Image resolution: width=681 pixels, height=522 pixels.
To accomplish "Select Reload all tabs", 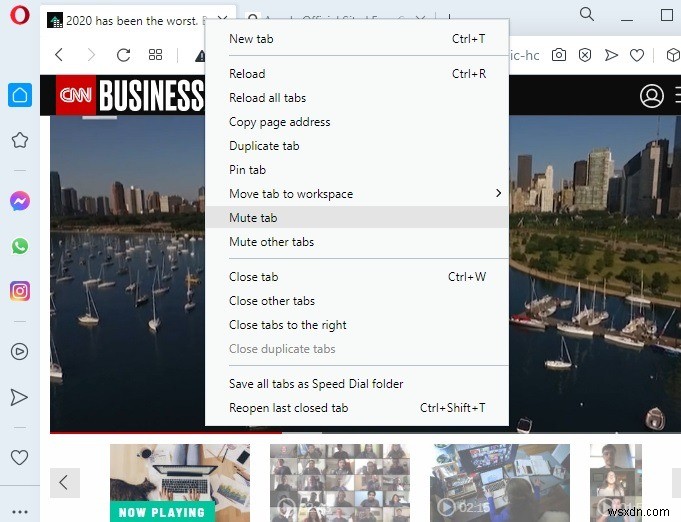I will [357, 98].
